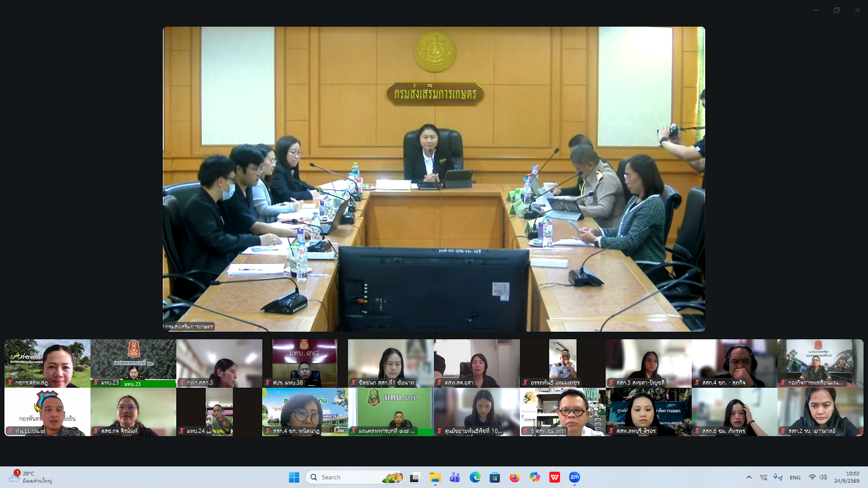Select participant tile สสก.4 ขก. พนิตนาฏ
This screenshot has width=868, height=488.
pos(305,412)
